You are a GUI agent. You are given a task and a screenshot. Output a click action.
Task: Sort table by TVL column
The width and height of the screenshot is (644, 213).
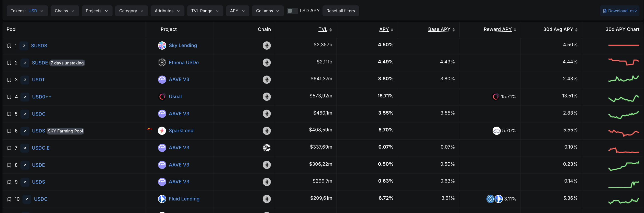(x=325, y=29)
